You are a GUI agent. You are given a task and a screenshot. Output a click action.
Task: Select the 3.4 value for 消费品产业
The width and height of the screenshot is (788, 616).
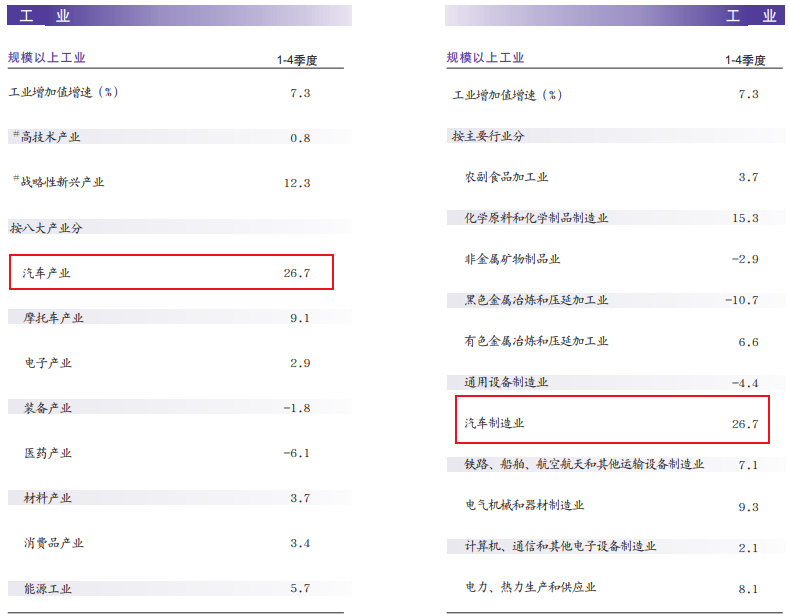pos(300,543)
